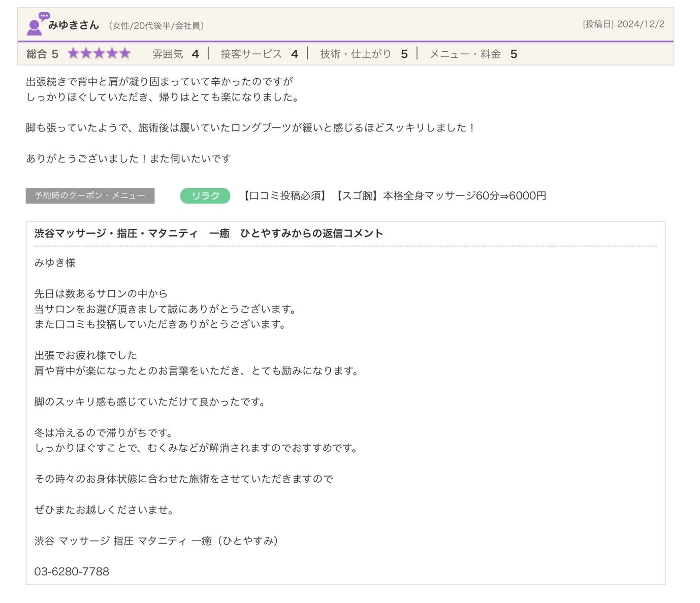Image resolution: width=700 pixels, height=603 pixels.
Task: Click the line 脚のスッキリ感も感じていただけて
Action: tap(150, 402)
